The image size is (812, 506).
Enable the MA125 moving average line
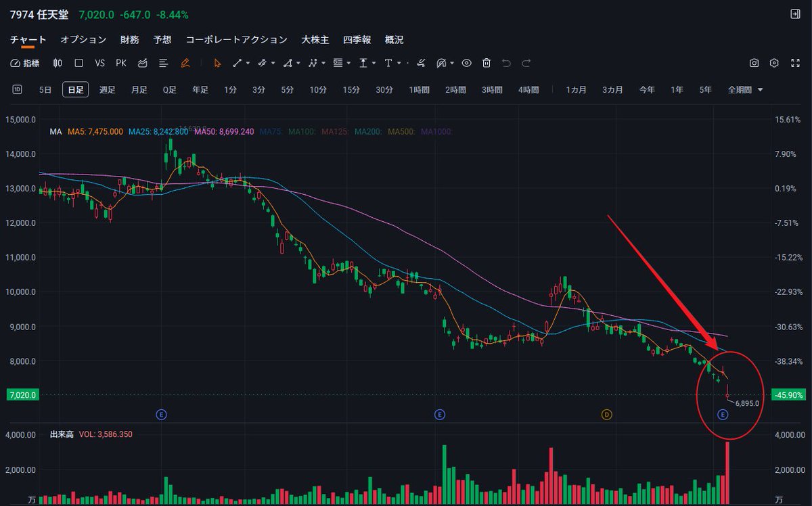click(x=335, y=131)
